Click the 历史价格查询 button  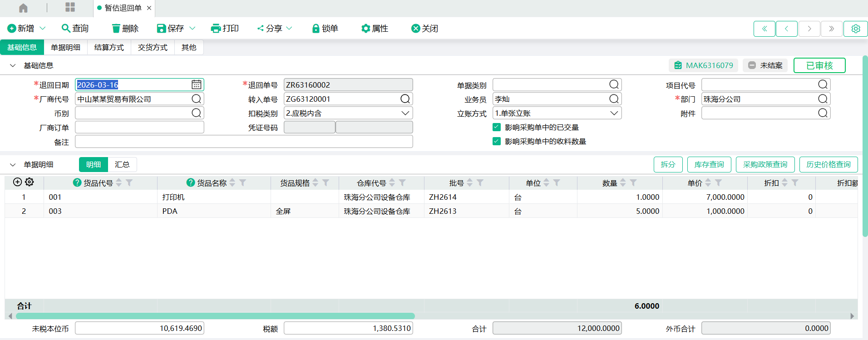[828, 164]
